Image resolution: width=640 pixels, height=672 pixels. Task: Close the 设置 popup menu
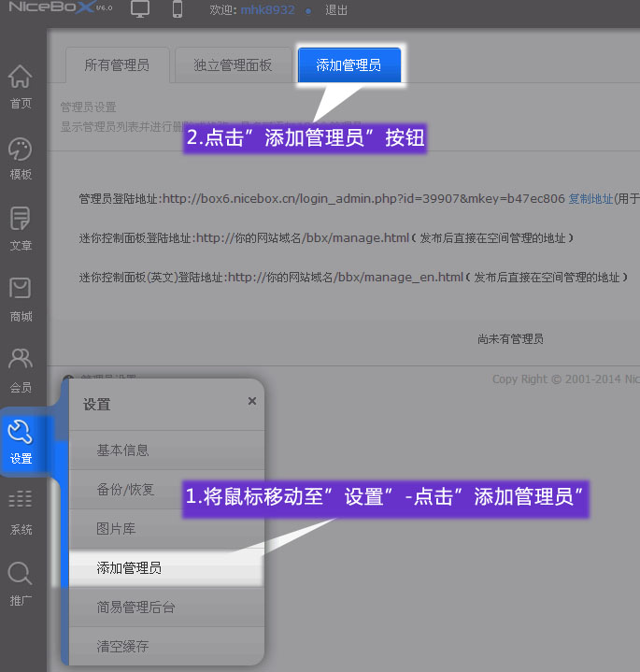pyautogui.click(x=251, y=401)
